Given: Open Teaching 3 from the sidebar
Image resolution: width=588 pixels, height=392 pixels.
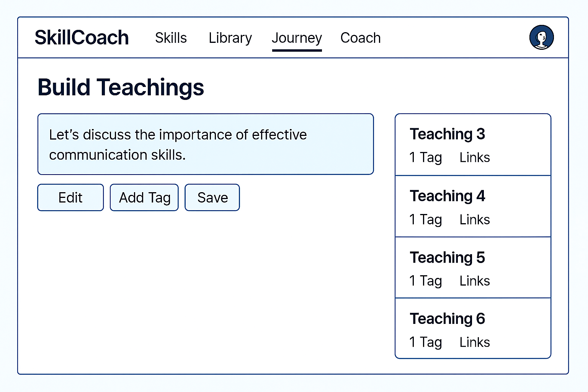Looking at the screenshot, I should pyautogui.click(x=447, y=134).
